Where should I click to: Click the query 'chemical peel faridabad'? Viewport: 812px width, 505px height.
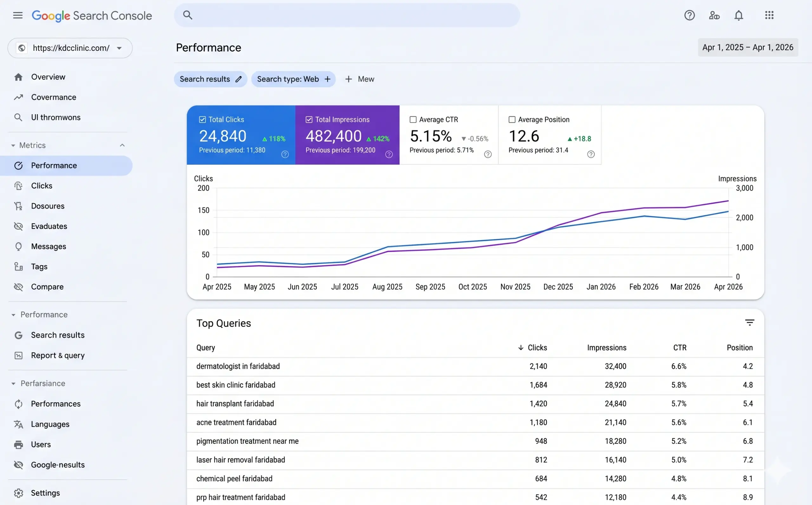point(234,479)
